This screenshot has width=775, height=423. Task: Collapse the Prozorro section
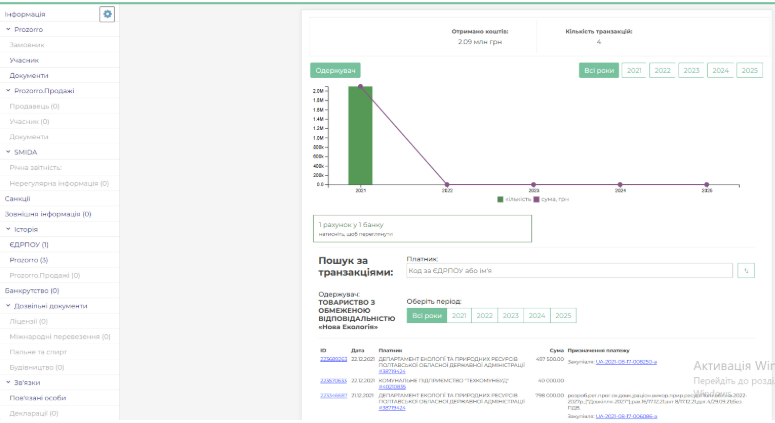8,30
